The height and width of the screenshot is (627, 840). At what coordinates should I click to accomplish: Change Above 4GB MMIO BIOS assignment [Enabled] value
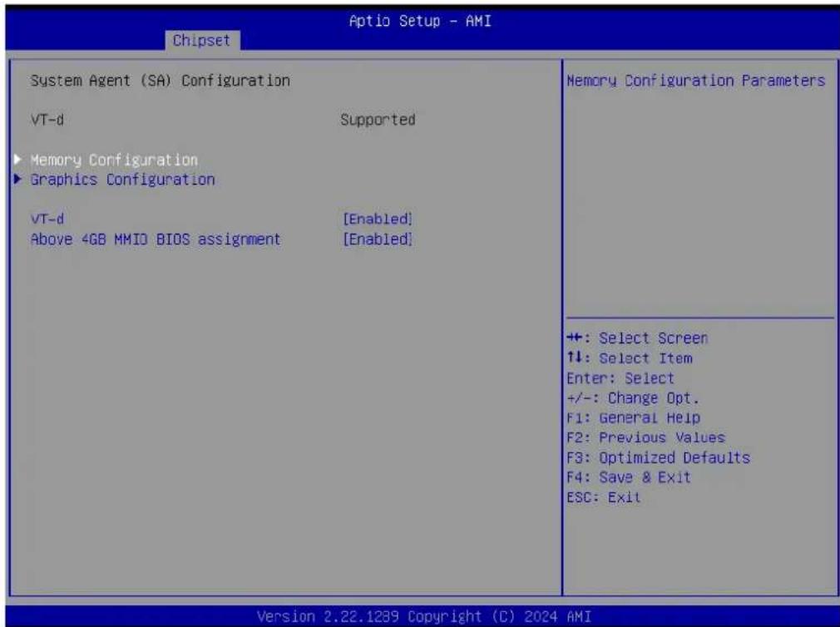378,239
